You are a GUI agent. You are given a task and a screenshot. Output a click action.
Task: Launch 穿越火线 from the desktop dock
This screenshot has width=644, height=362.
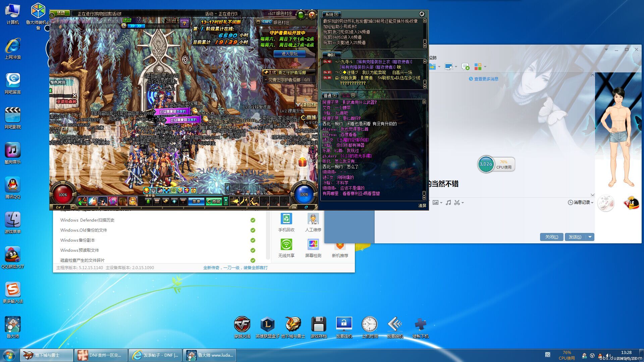(242, 327)
